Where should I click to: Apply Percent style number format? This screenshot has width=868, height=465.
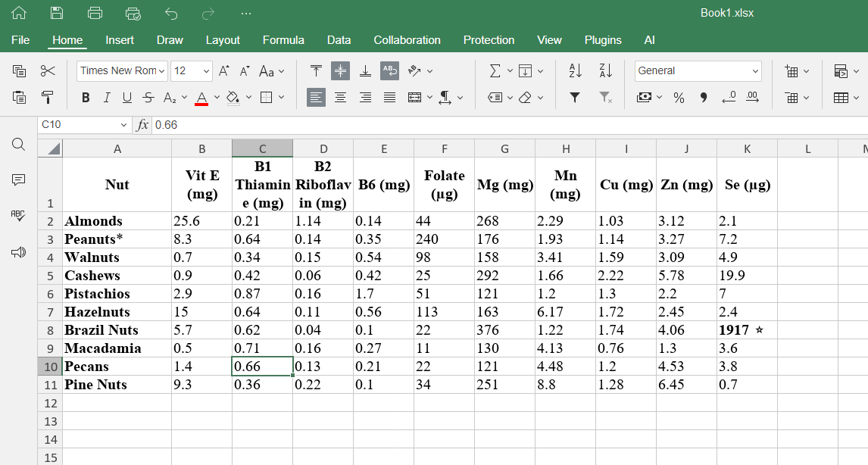(x=679, y=98)
